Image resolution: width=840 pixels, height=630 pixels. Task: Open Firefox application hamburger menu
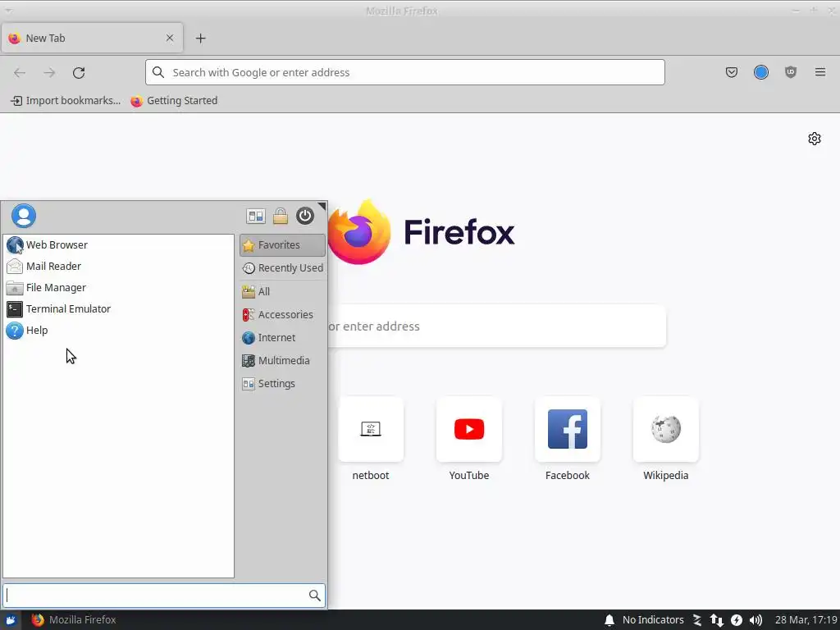pyautogui.click(x=820, y=72)
